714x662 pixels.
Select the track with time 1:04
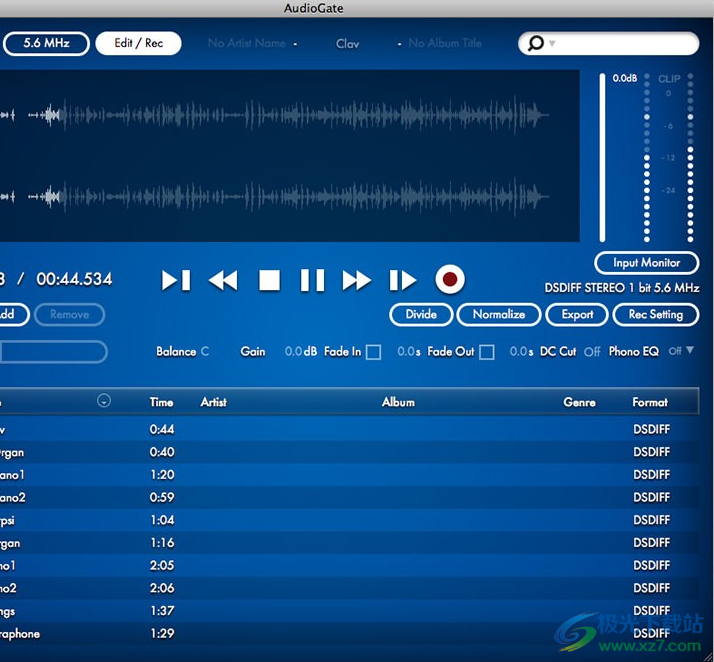349,520
